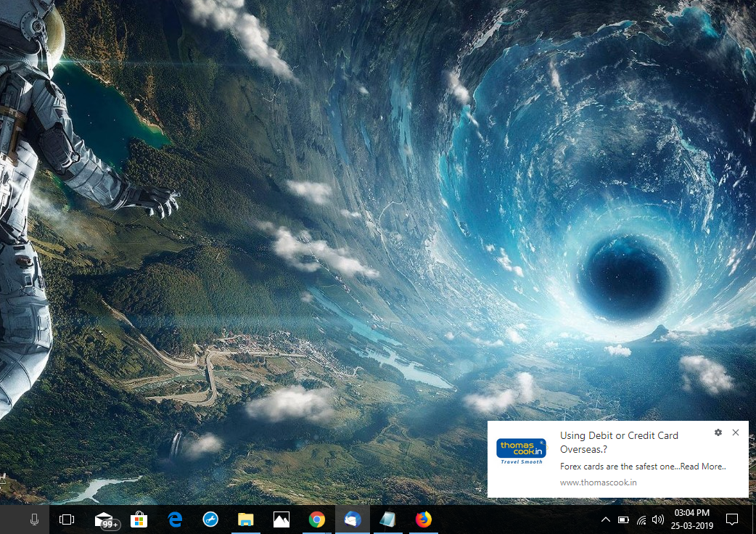756x534 pixels.
Task: Open the Mail app with 99+ badge
Action: [x=107, y=520]
